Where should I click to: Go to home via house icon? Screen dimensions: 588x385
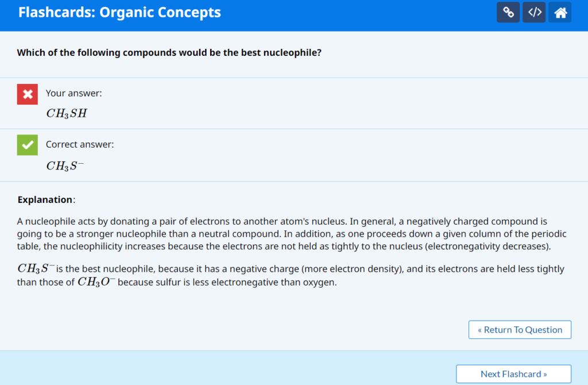coord(560,12)
